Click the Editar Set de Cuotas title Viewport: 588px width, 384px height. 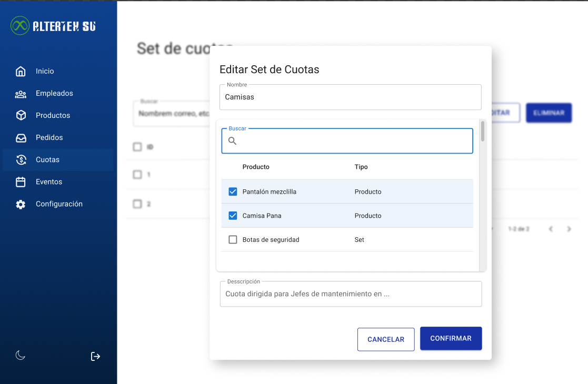tap(269, 69)
